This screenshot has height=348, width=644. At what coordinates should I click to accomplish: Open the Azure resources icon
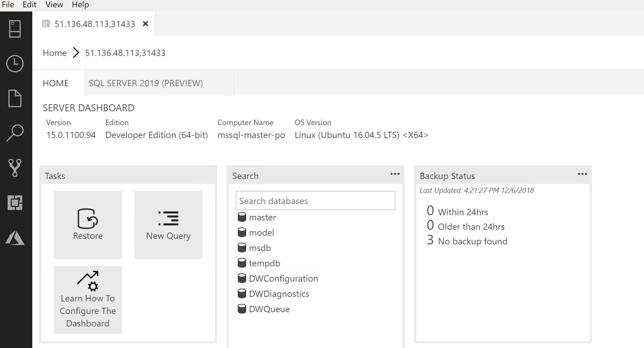15,238
